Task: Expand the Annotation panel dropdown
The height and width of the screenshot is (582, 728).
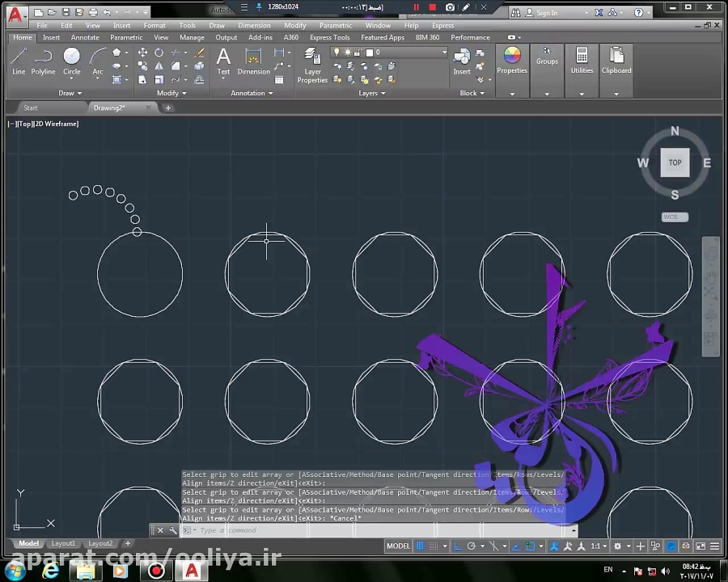Action: (252, 93)
